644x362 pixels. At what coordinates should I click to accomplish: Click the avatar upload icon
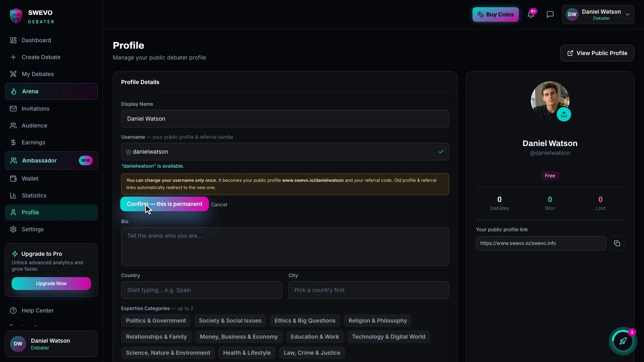tap(564, 114)
